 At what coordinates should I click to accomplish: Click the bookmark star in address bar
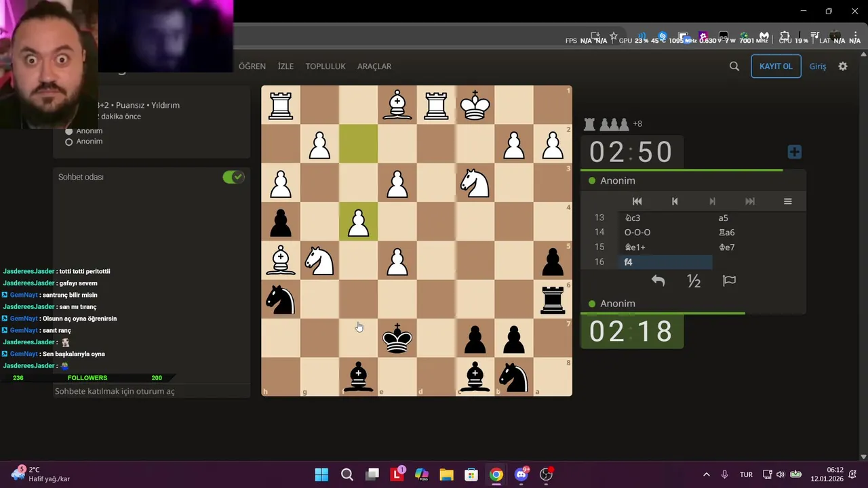click(614, 36)
